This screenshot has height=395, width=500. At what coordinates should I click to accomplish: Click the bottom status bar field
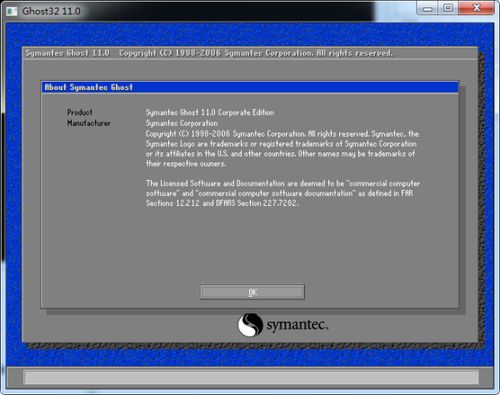[x=251, y=378]
